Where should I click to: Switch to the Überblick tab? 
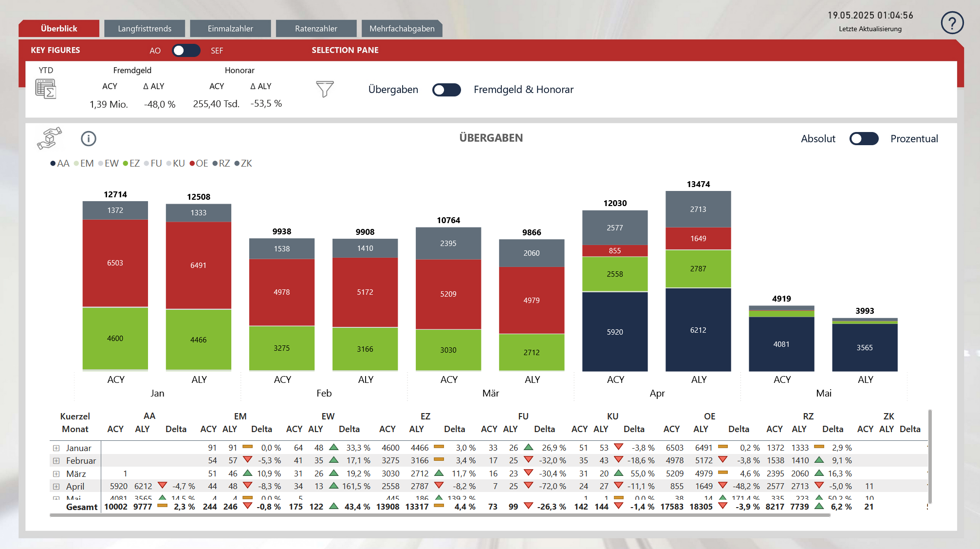(x=59, y=28)
